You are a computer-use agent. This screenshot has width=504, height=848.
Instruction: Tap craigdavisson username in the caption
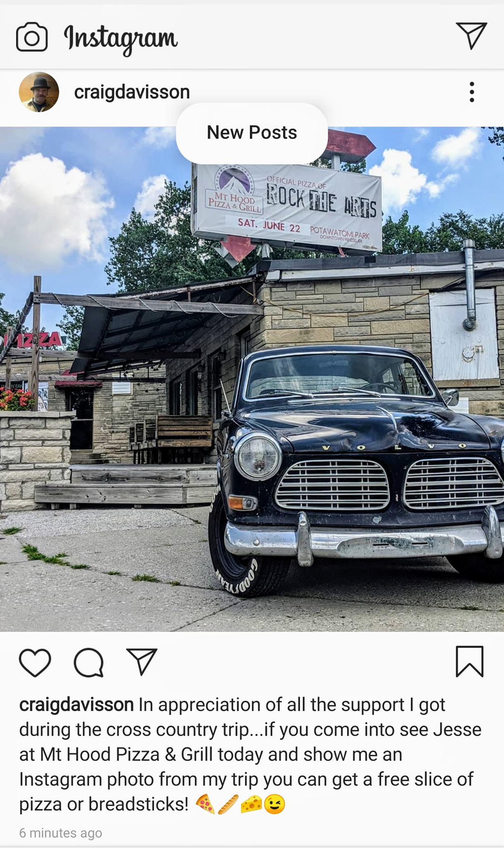click(77, 705)
